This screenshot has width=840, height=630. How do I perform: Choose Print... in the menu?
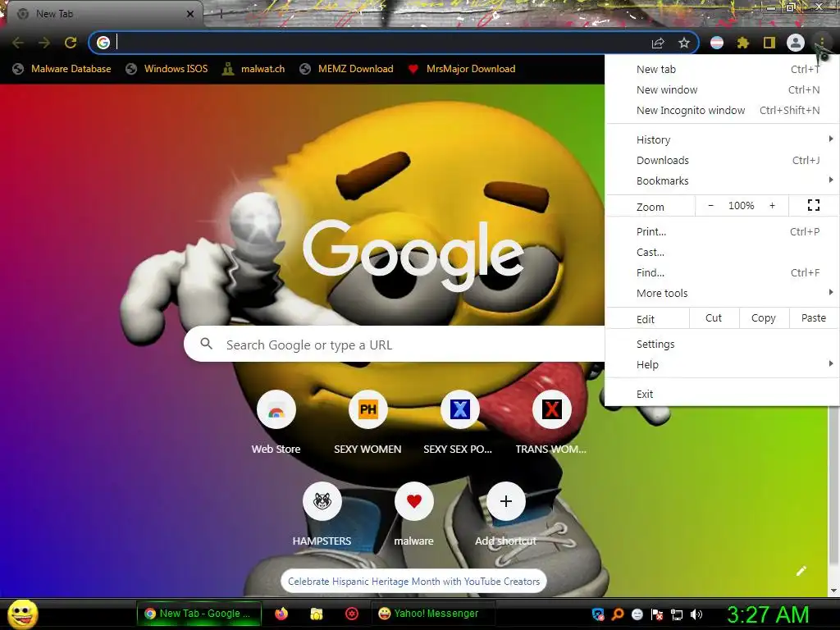722,231
